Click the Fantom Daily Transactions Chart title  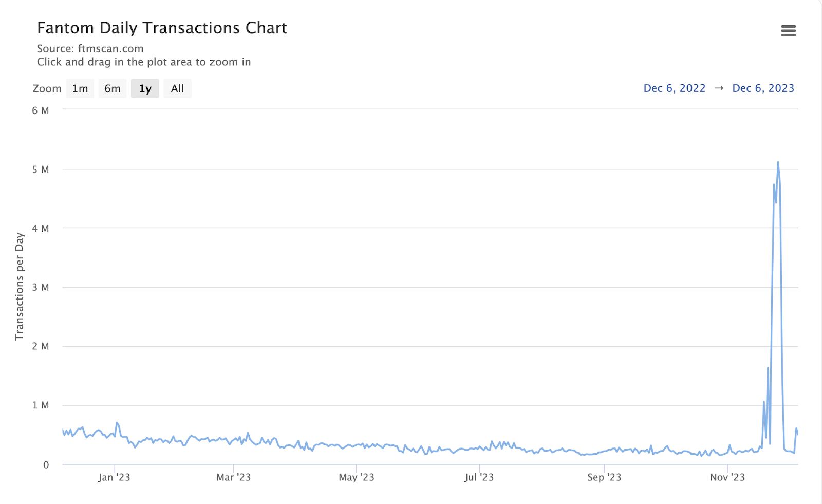(162, 28)
